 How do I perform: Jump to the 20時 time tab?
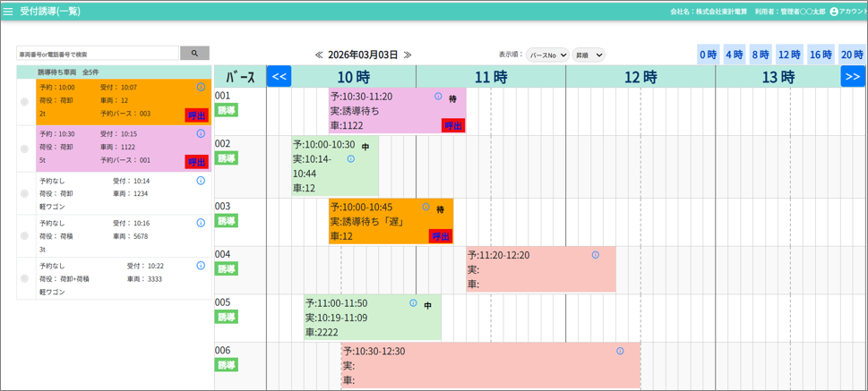pos(852,55)
